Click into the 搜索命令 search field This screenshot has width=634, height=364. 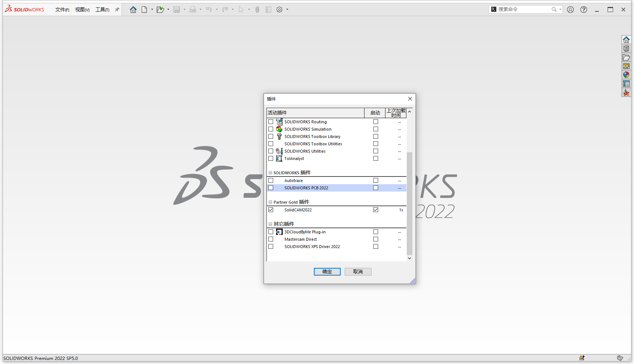pyautogui.click(x=523, y=10)
